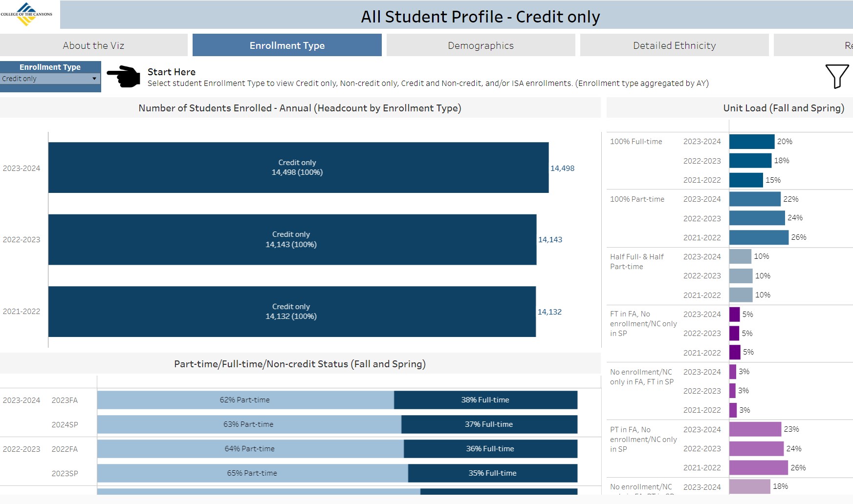Select the 2023-2024 Credit only headcount bar

(298, 168)
